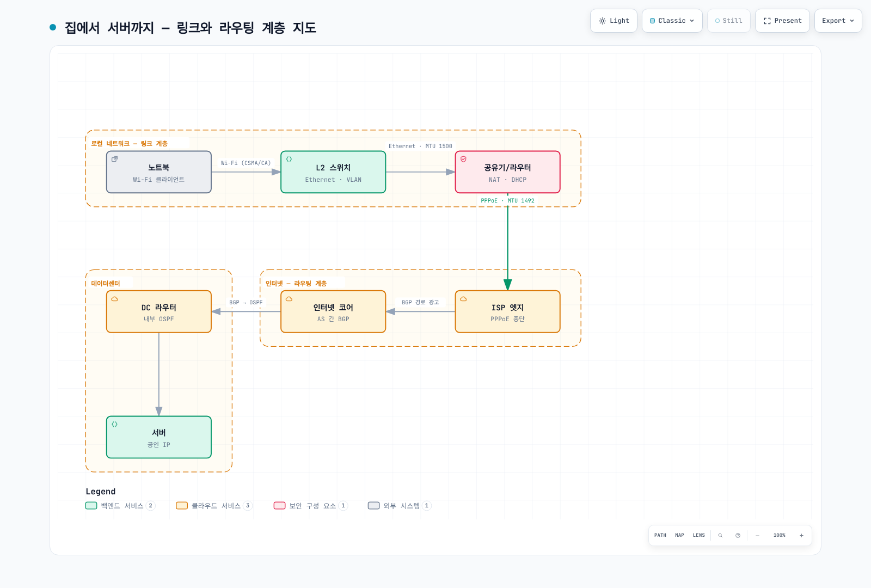871x588 pixels.
Task: Click code icon on L2 스위치 node
Action: [289, 159]
